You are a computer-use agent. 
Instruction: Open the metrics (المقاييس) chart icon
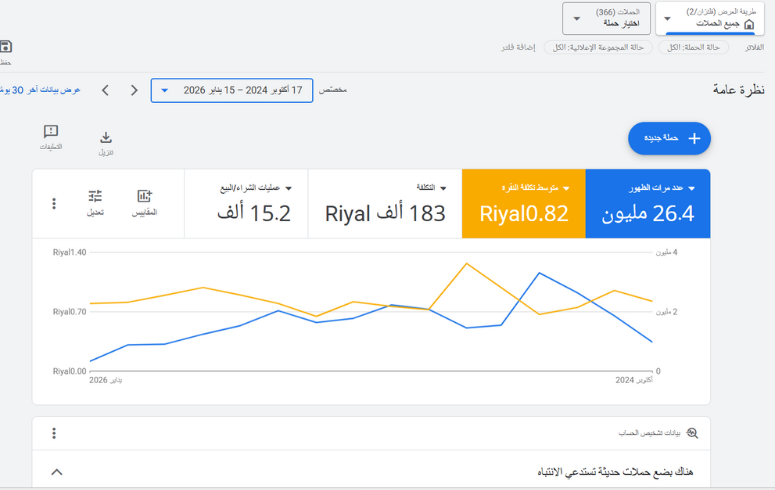click(x=145, y=197)
